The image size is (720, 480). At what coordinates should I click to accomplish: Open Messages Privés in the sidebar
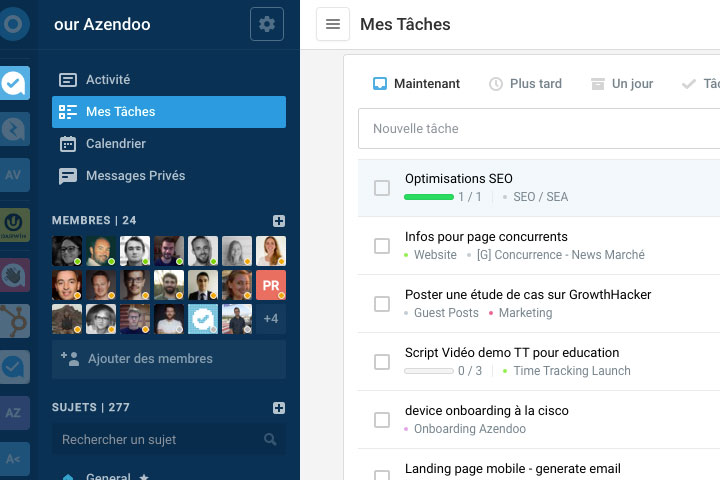[x=169, y=176]
